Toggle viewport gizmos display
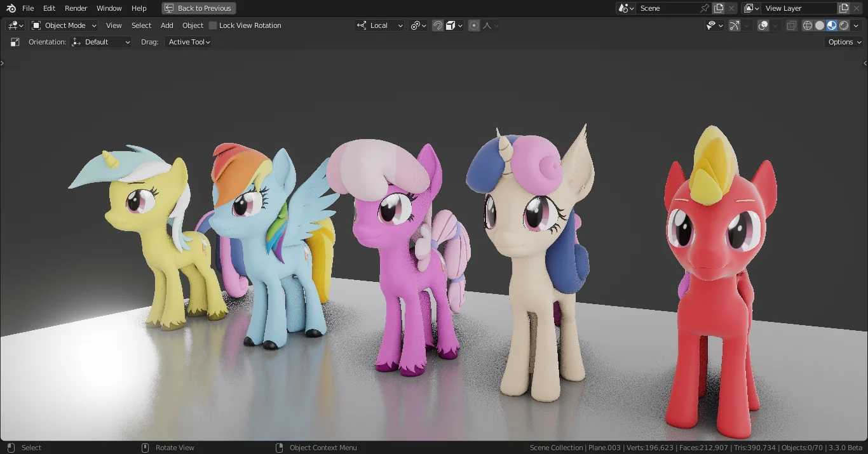This screenshot has height=454, width=868. tap(734, 25)
